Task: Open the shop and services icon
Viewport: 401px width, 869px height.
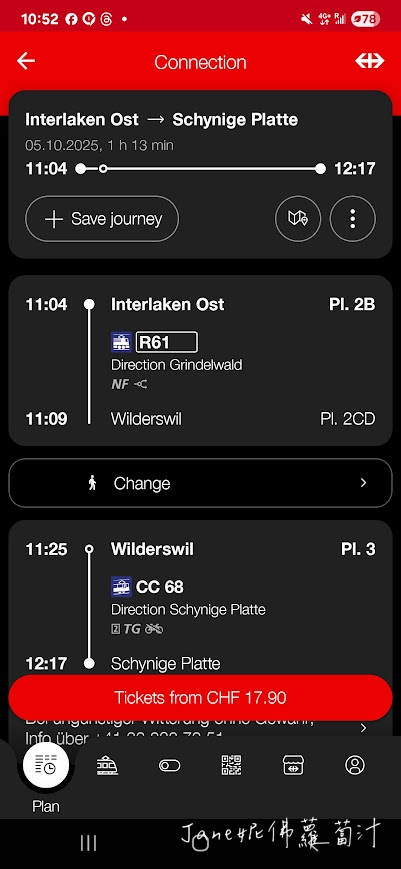Action: pos(292,765)
